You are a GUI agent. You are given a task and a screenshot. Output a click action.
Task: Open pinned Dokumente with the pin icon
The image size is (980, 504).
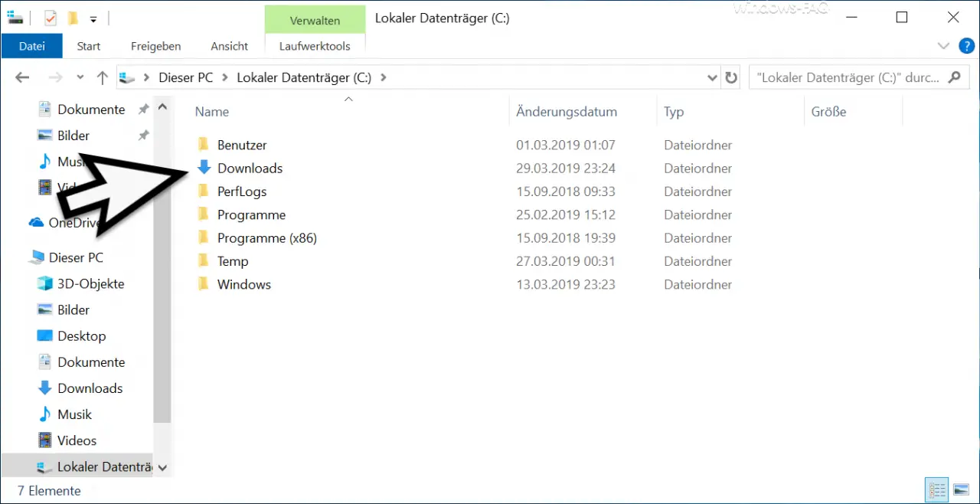point(91,110)
